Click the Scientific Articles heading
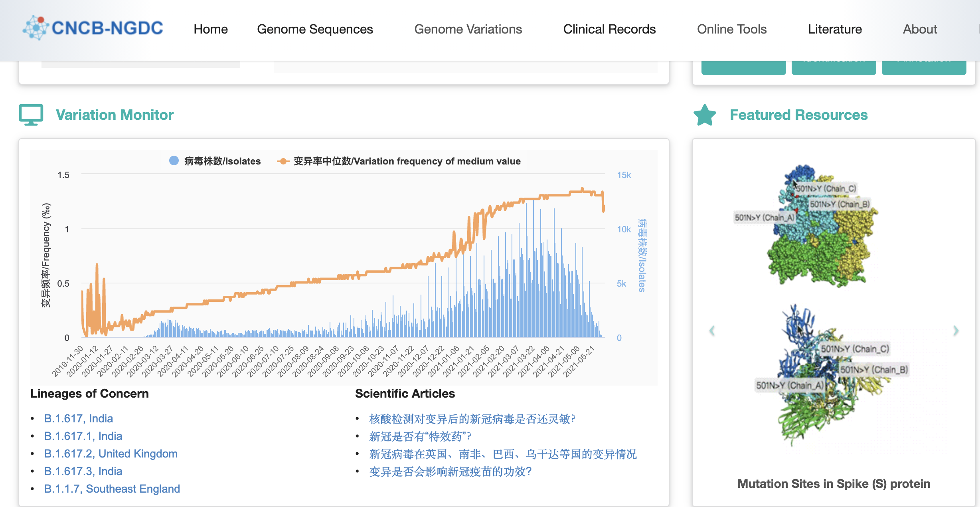Screen dimensions: 980x507 (405, 393)
